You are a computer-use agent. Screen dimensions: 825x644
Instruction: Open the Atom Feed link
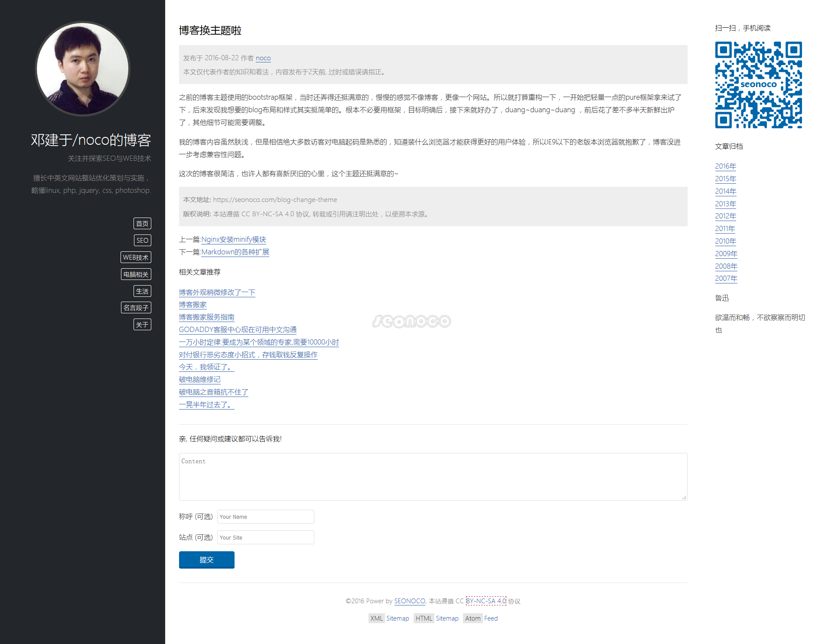(x=481, y=618)
